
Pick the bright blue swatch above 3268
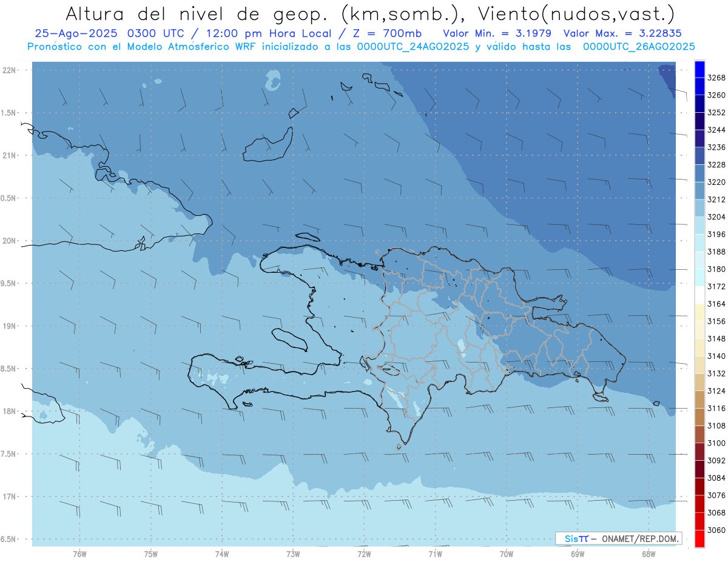click(699, 69)
